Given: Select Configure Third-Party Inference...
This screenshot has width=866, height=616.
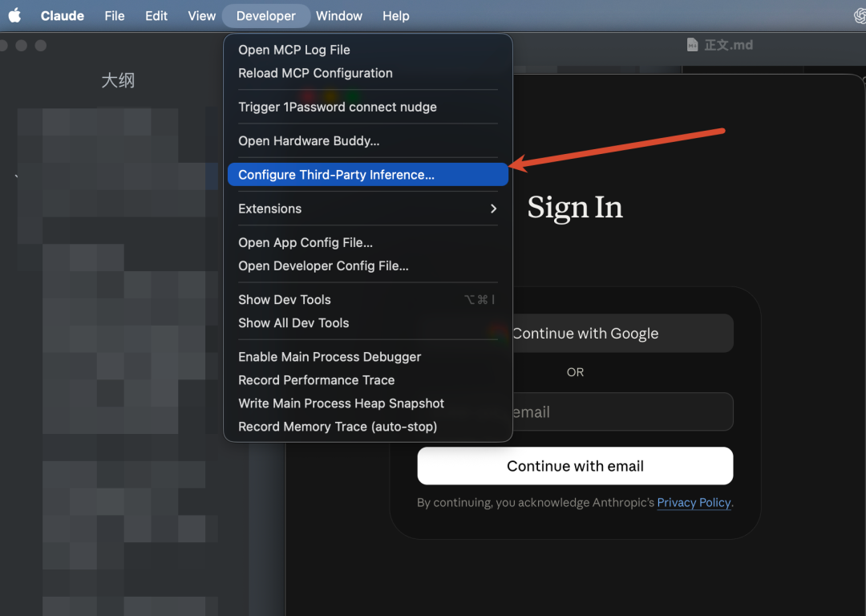Looking at the screenshot, I should [x=368, y=175].
